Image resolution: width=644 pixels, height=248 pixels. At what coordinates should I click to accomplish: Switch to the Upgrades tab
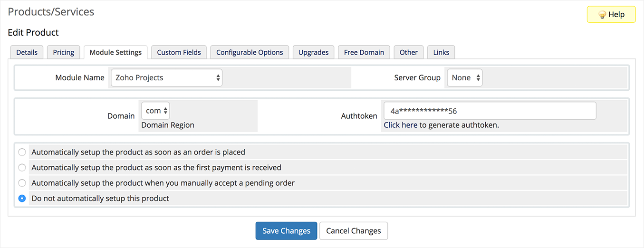point(313,52)
